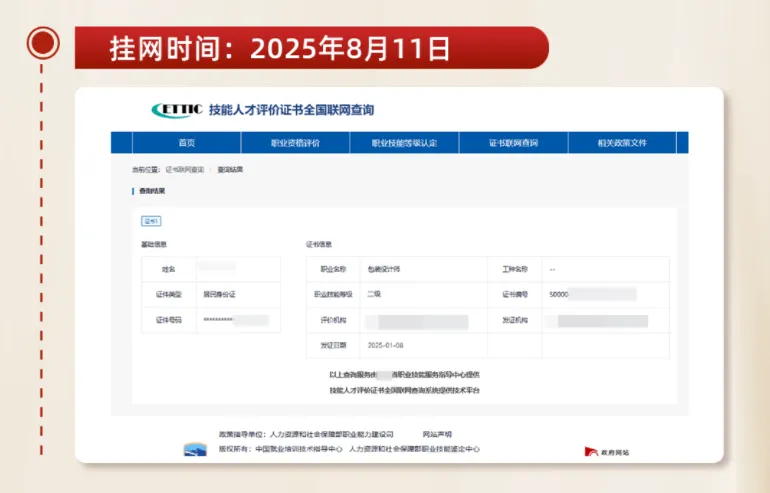Click the 版权所有 footer line
This screenshot has height=493, width=770.
(x=349, y=449)
